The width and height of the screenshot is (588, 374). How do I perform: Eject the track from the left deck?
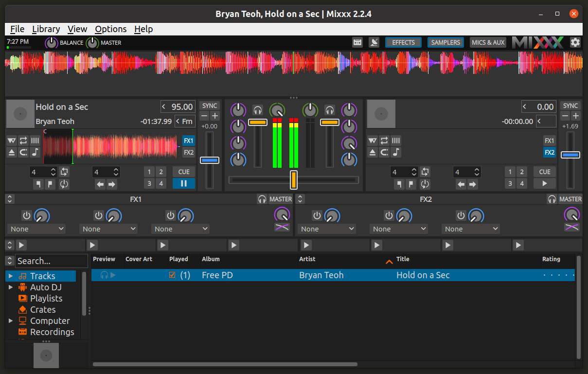click(12, 152)
